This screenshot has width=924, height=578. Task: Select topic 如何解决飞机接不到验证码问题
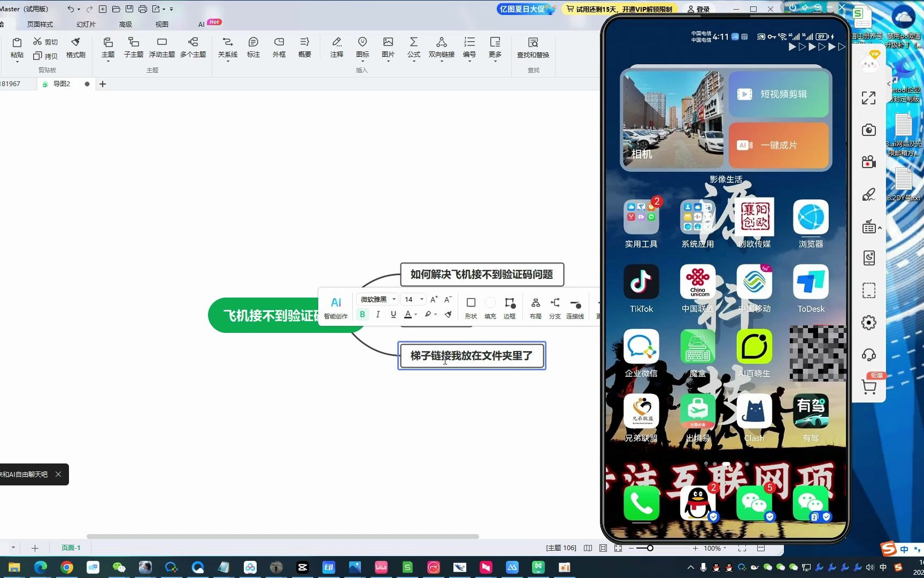pos(482,275)
